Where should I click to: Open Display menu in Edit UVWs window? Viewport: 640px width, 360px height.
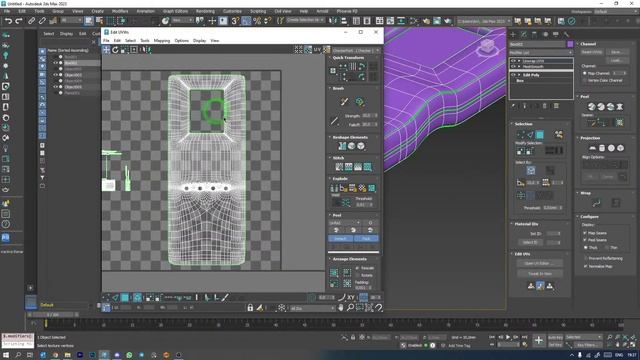point(199,41)
